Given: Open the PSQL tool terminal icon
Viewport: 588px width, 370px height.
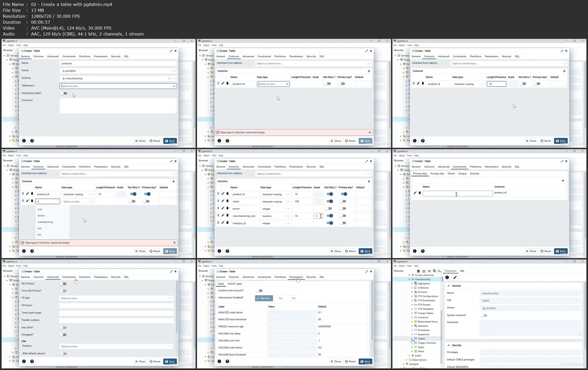Looking at the screenshot, I should [x=440, y=271].
